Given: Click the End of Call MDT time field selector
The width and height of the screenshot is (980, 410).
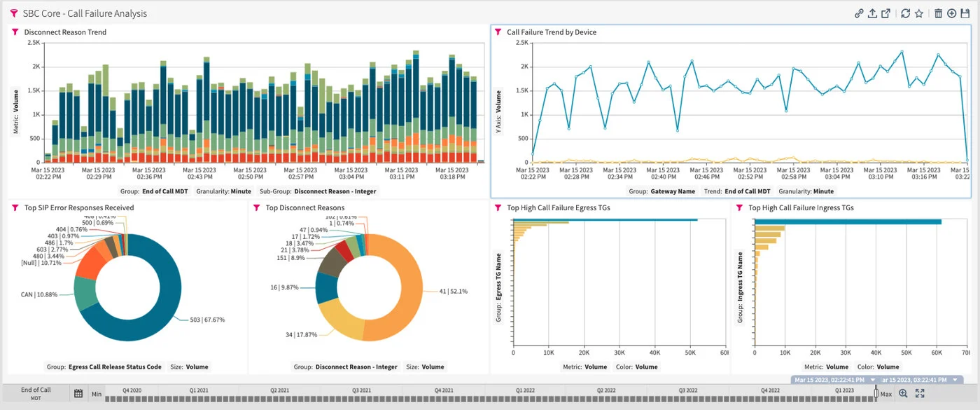Looking at the screenshot, I should click(36, 394).
